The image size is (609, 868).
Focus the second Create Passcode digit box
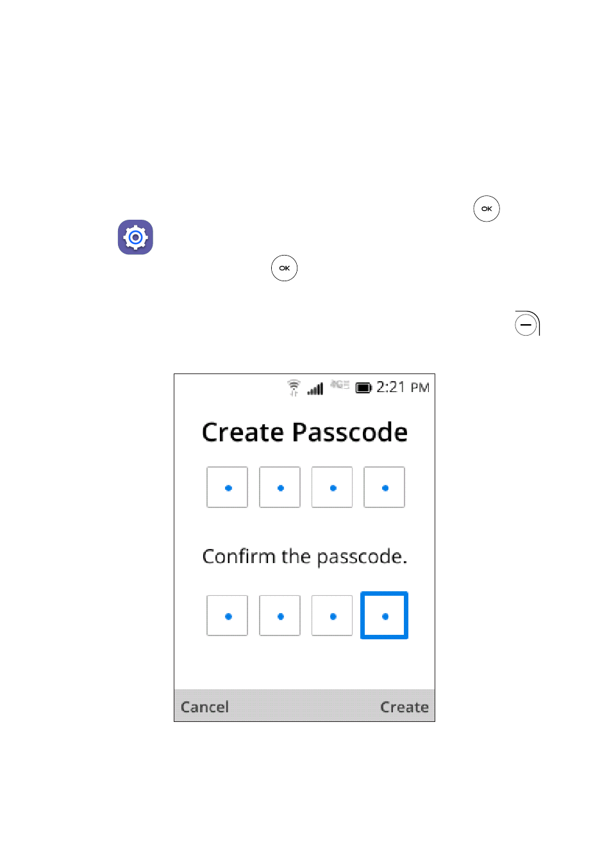tap(280, 487)
